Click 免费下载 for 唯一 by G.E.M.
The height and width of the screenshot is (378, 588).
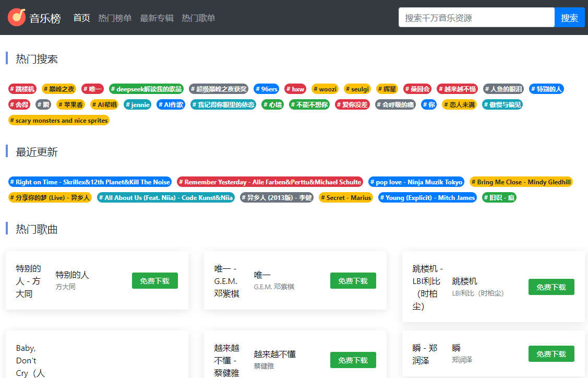[x=353, y=281]
